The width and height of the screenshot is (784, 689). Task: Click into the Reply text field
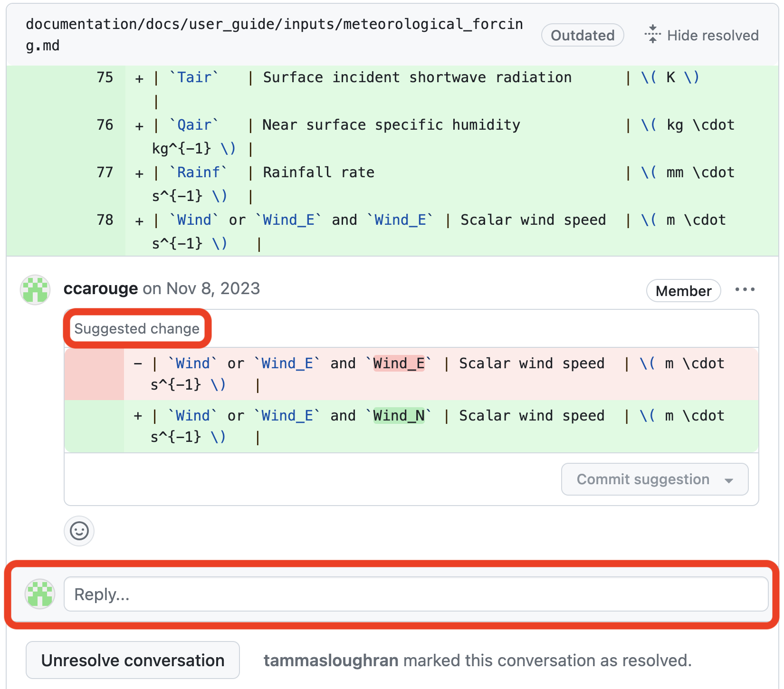[416, 594]
